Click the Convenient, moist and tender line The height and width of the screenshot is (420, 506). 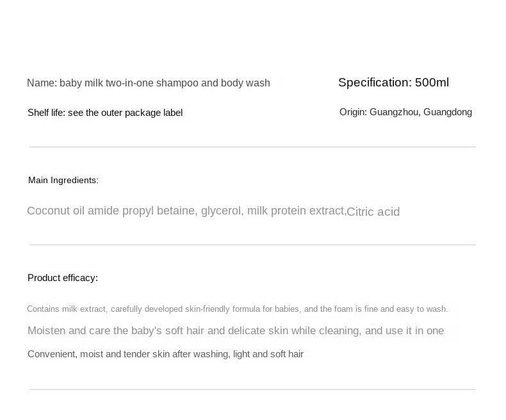click(165, 354)
